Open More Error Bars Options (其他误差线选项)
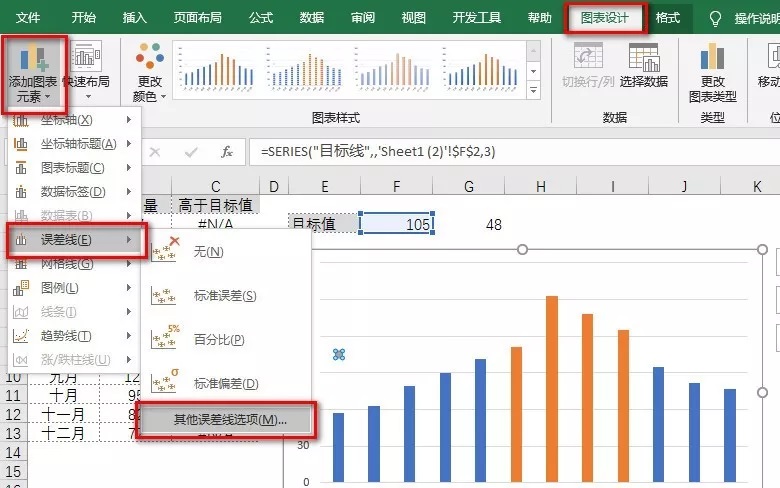Viewport: 780px width, 488px height. tap(229, 420)
